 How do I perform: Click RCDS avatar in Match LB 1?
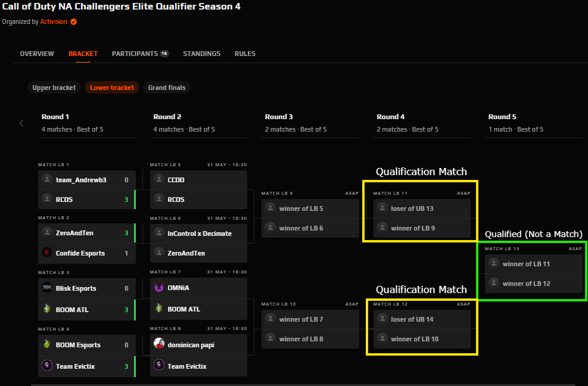(x=47, y=199)
